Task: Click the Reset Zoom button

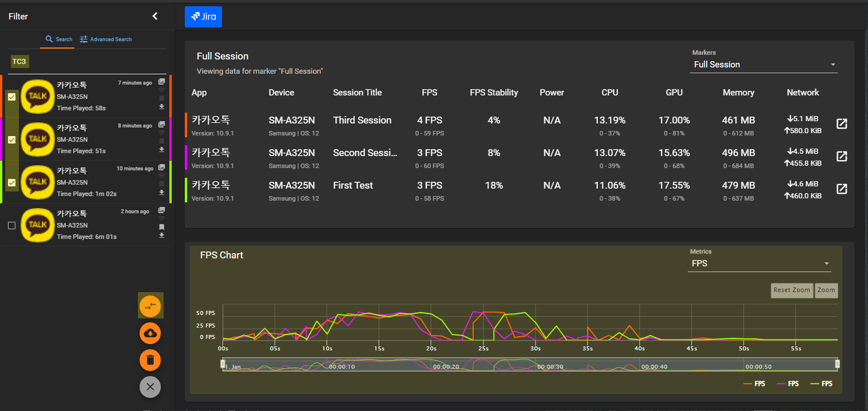Action: click(x=792, y=290)
